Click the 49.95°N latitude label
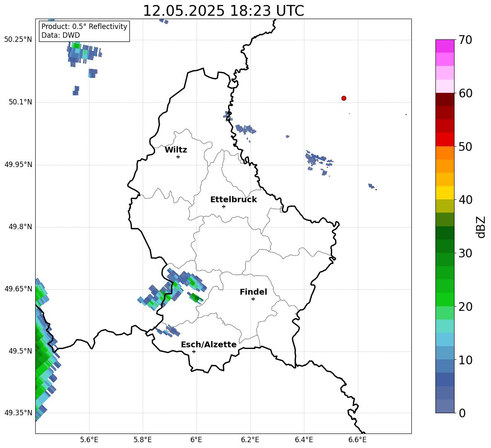The width and height of the screenshot is (491, 448). coord(18,165)
